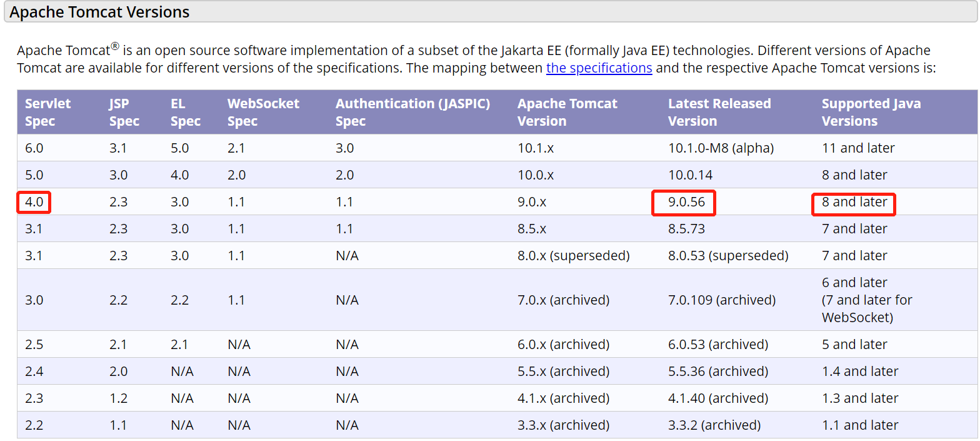This screenshot has height=441, width=980.
Task: Open "the specifications" hyperlink
Action: coord(599,68)
